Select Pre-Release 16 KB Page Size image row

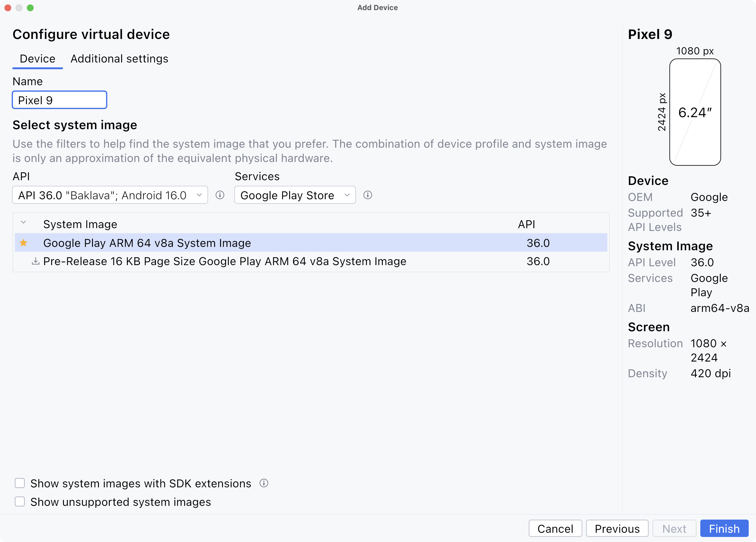[x=225, y=261]
